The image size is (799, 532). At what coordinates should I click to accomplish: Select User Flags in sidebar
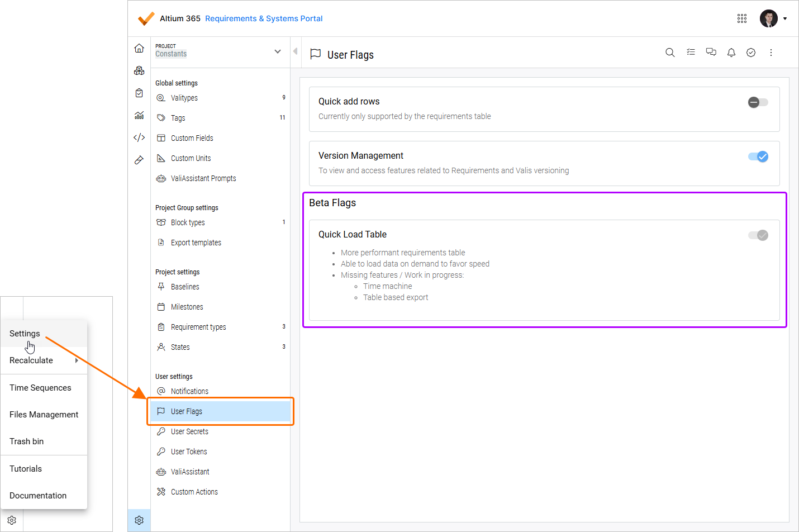(x=220, y=411)
